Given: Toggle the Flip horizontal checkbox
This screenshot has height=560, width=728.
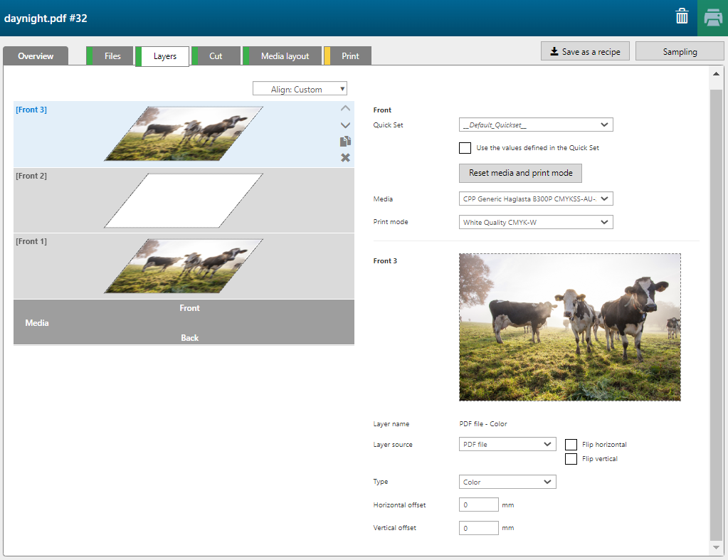Looking at the screenshot, I should 571,445.
